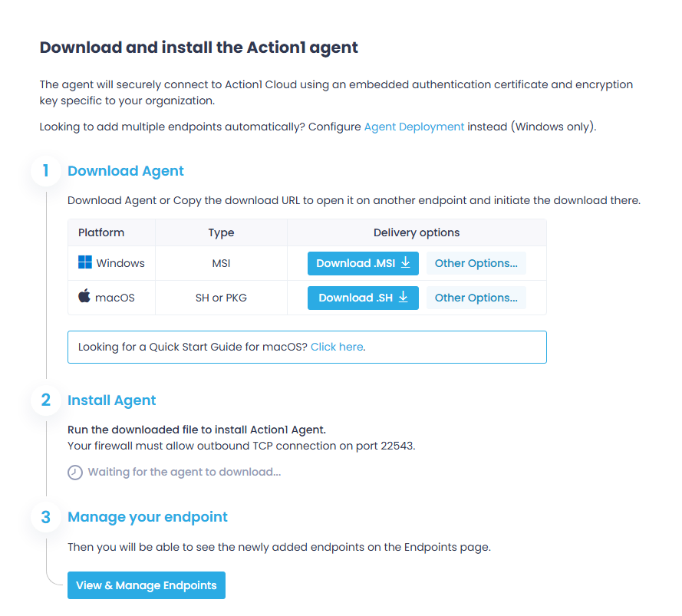
Task: Click the step 3 circle indicator
Action: click(x=45, y=517)
